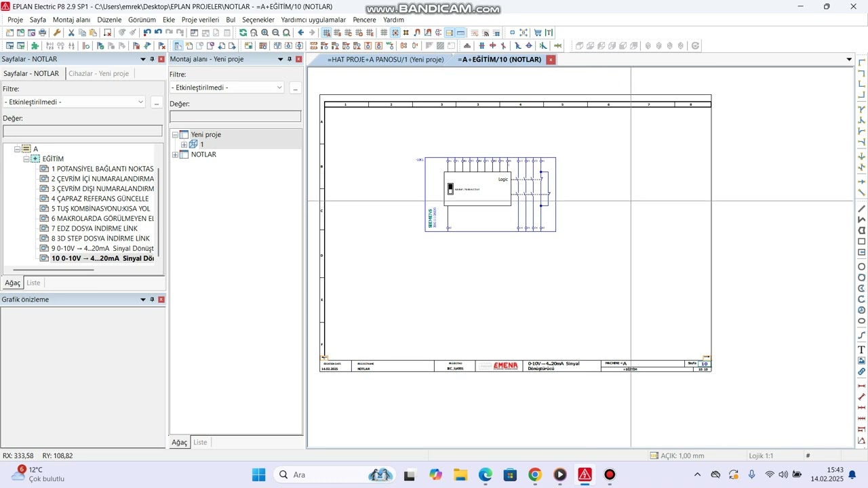
Task: Select the Polyline drawing tool
Action: 862,220
